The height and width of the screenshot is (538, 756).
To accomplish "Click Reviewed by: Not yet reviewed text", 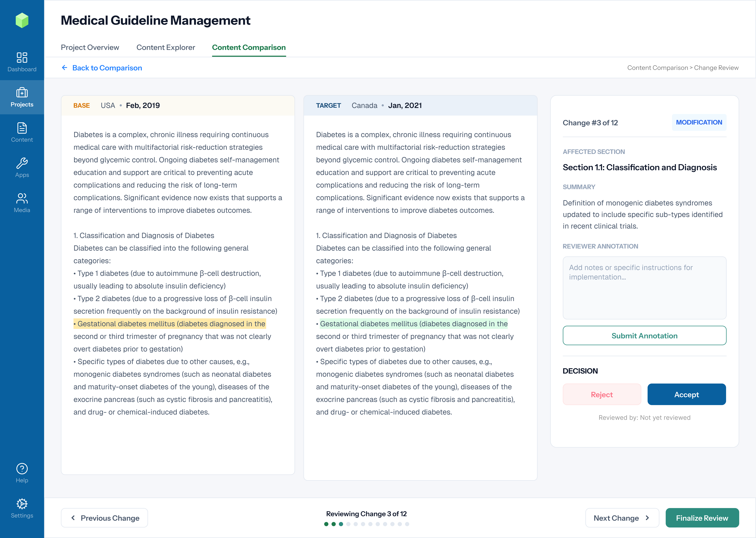I will tap(644, 418).
